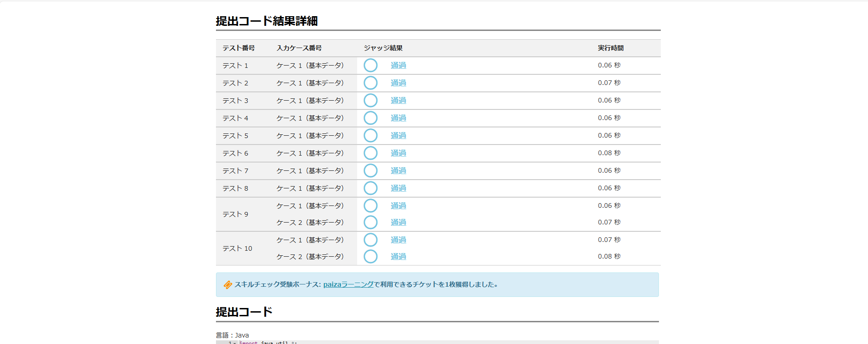The height and width of the screenshot is (344, 868).
Task: Open the 通過 link for Test 9 Case 1
Action: pos(398,206)
